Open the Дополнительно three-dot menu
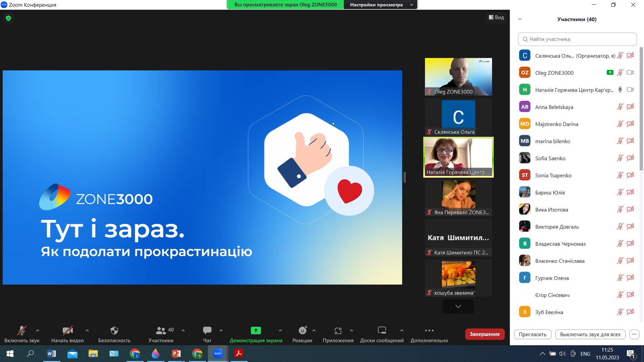This screenshot has height=362, width=644. [x=429, y=330]
